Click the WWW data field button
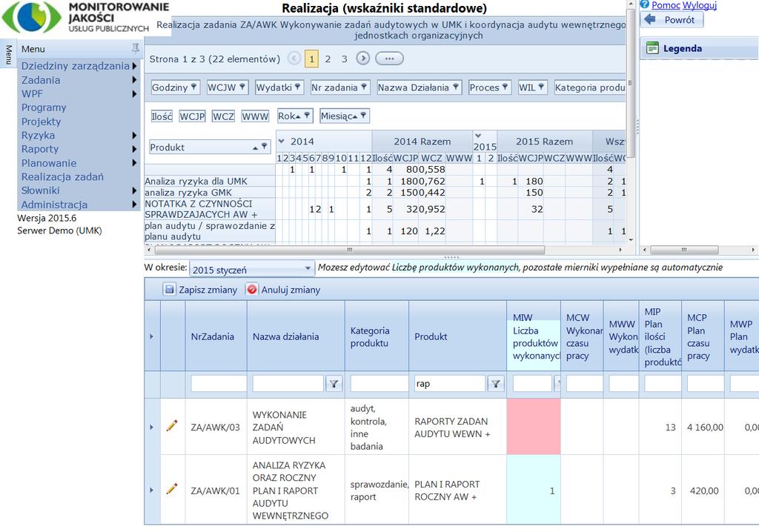The image size is (759, 532). click(255, 116)
